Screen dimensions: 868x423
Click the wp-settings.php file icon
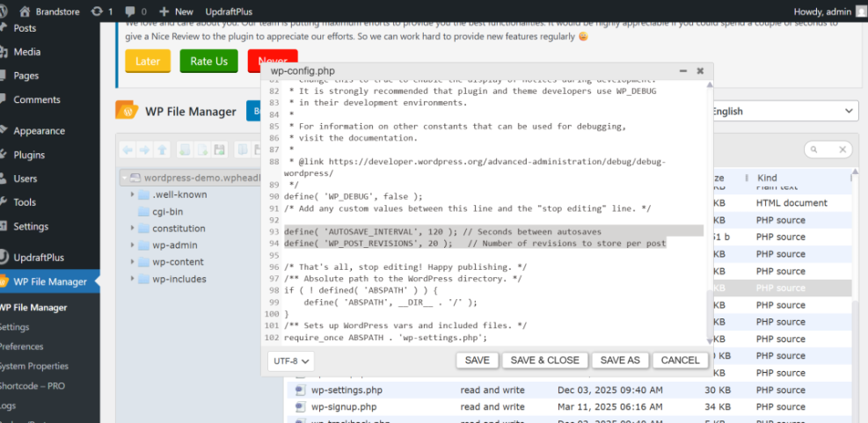point(301,390)
